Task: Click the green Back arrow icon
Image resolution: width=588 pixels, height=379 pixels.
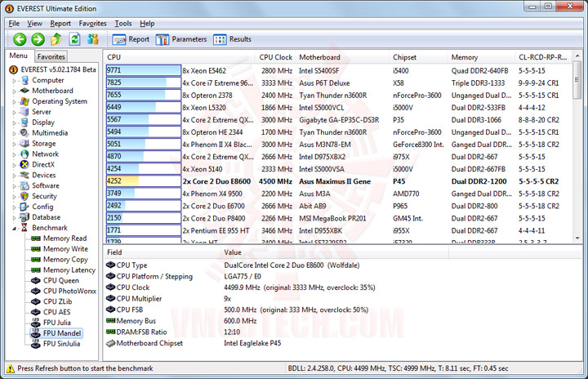Action: tap(20, 39)
